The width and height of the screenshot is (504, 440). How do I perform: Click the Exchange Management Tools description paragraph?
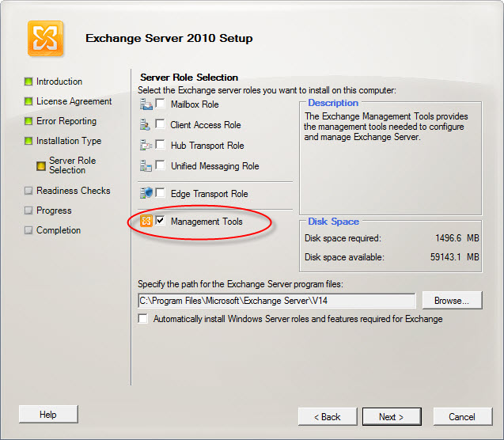point(386,127)
